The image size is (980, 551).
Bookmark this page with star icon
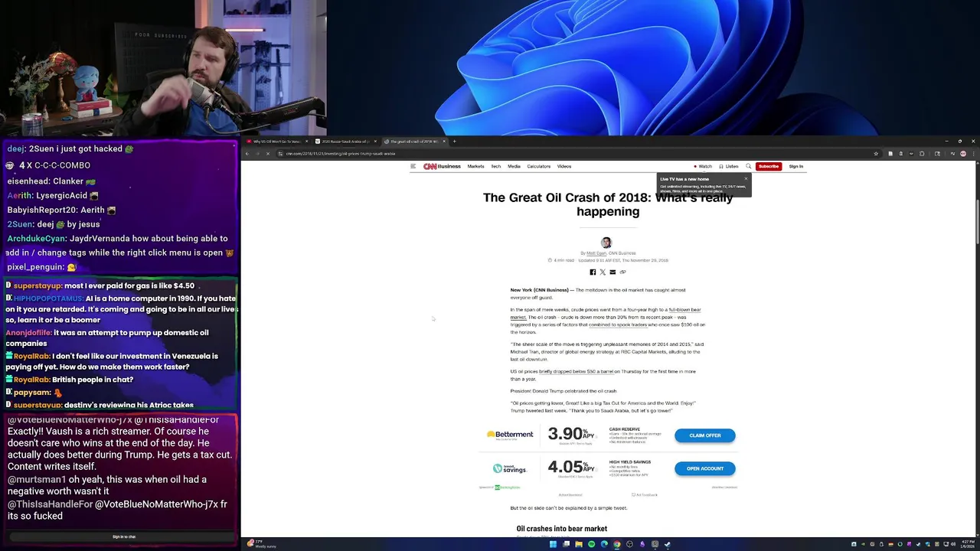pyautogui.click(x=876, y=154)
